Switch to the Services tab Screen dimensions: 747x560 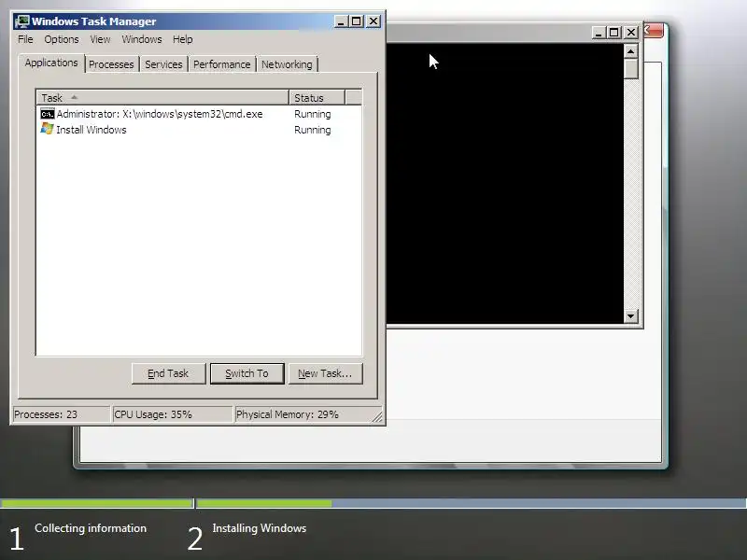click(x=163, y=64)
